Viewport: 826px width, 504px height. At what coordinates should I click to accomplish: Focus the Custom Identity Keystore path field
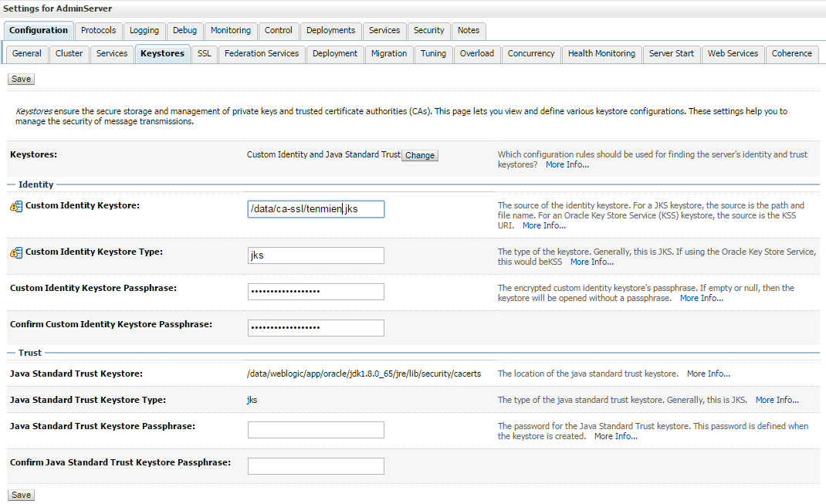(x=316, y=209)
